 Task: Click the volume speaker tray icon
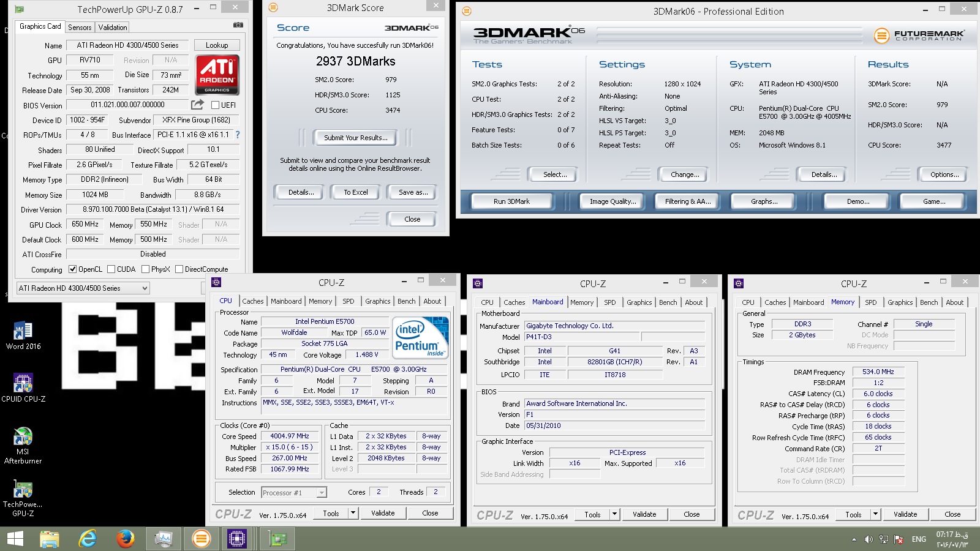pyautogui.click(x=869, y=539)
